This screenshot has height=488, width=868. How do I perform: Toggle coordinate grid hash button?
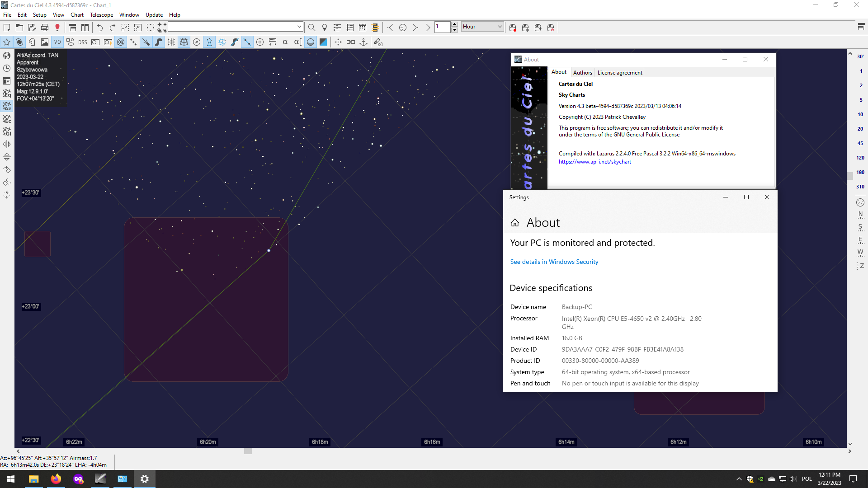click(x=171, y=42)
